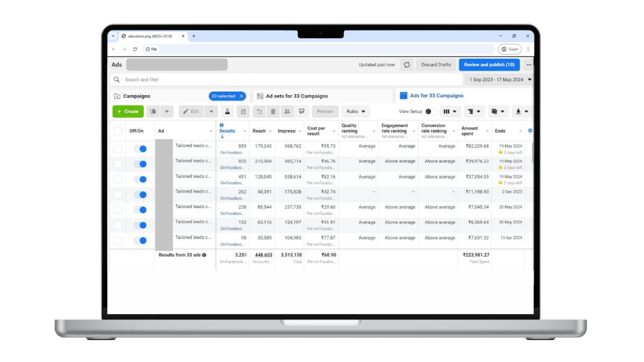Click the trash delete icon
644x362 pixels.
pyautogui.click(x=273, y=112)
